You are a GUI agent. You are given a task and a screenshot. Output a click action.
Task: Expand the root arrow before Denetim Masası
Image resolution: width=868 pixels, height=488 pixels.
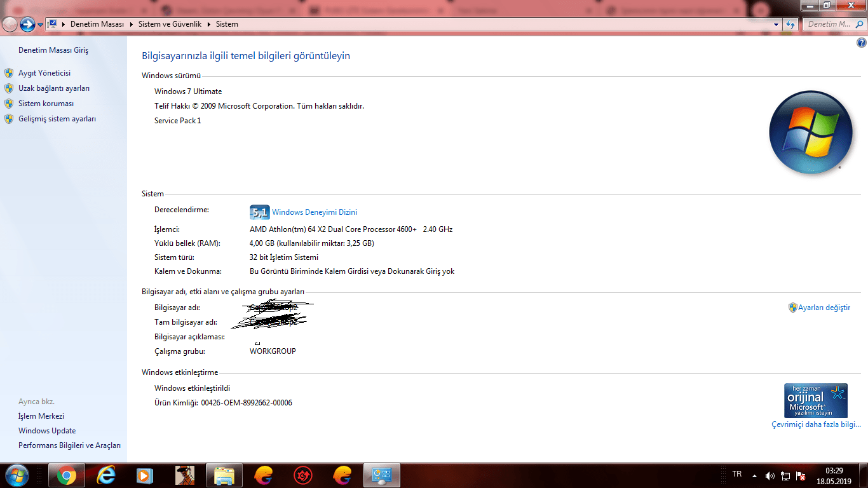point(64,24)
